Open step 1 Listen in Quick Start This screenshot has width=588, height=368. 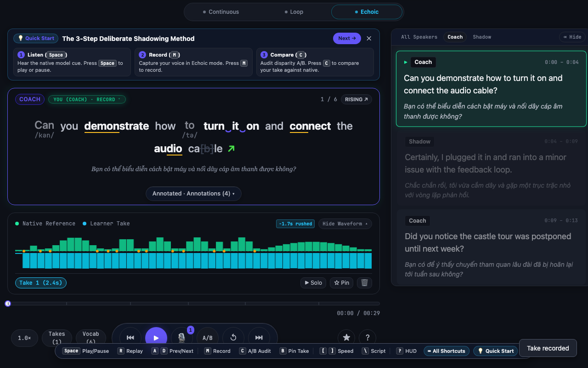[72, 62]
